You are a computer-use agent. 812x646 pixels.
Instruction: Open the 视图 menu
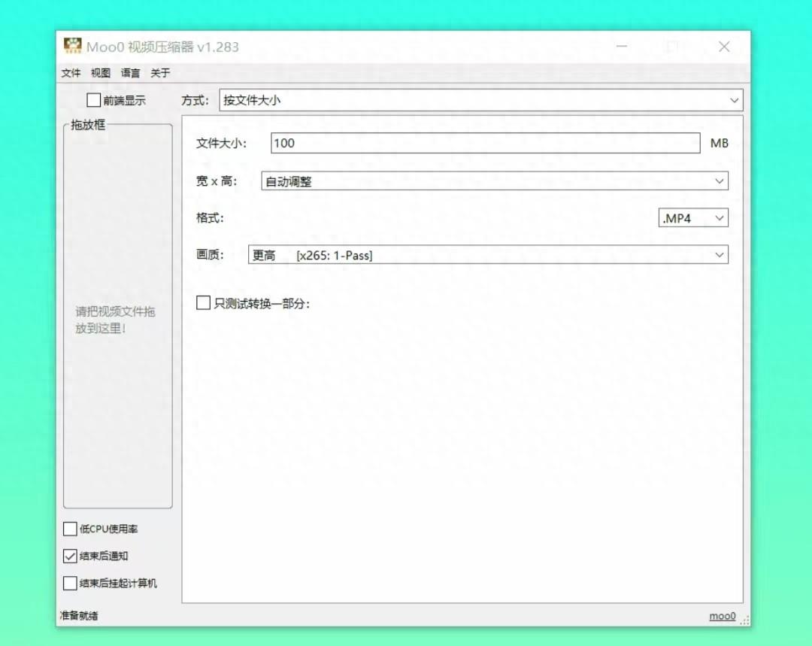[100, 73]
